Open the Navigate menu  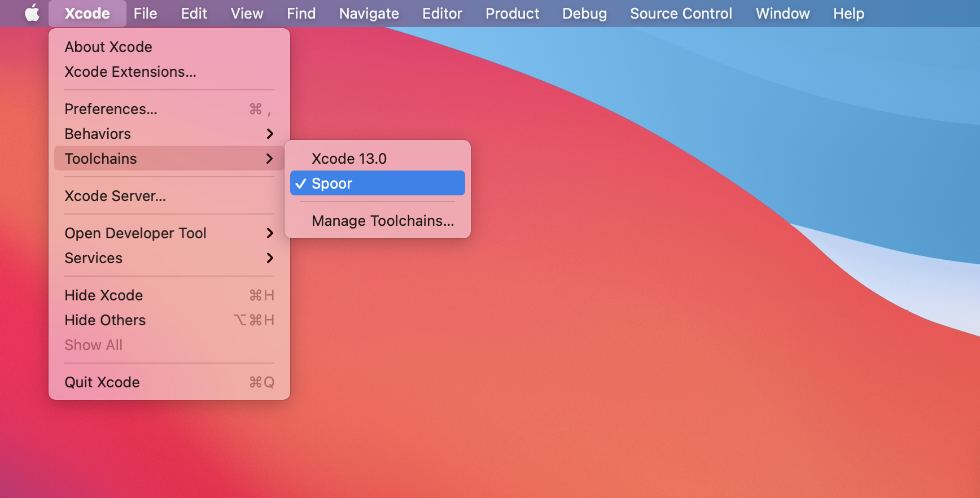tap(369, 13)
